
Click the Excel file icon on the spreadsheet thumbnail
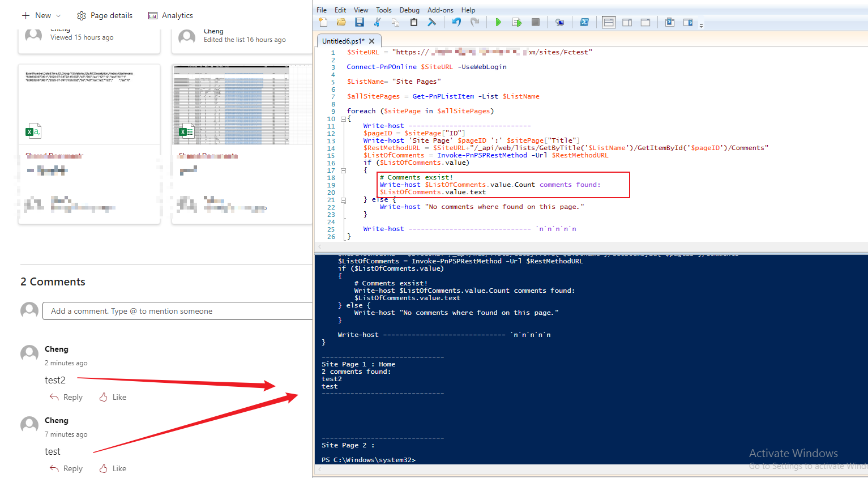coord(186,131)
